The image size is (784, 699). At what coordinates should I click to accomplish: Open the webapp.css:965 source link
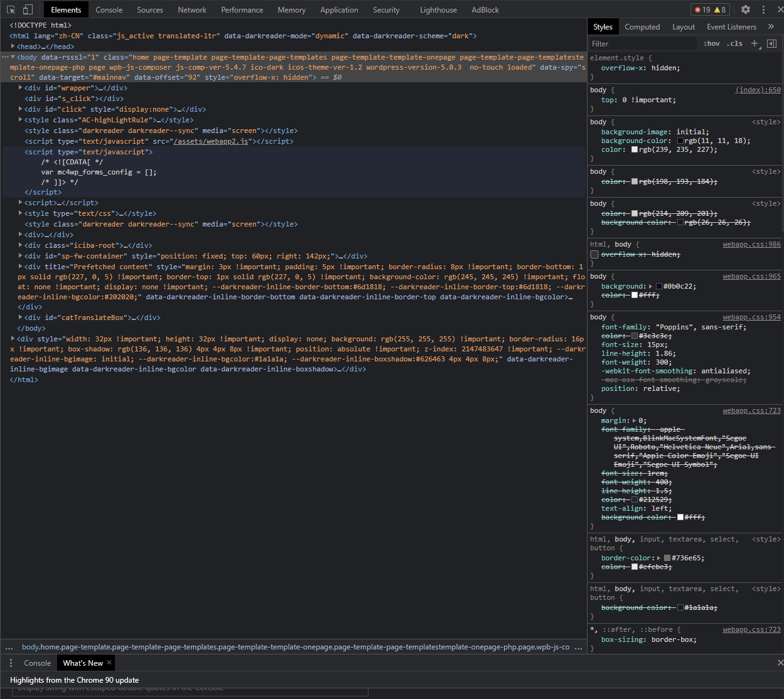coord(751,276)
